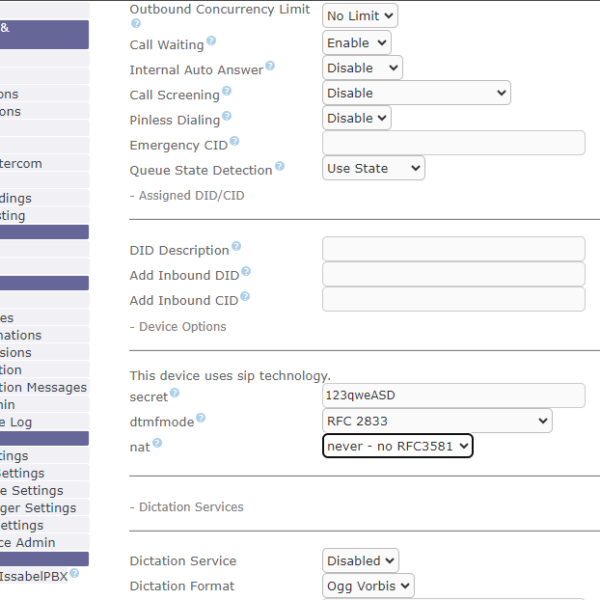The height and width of the screenshot is (600, 600).
Task: Click help icon beside Pinless Dialing
Action: (x=227, y=118)
